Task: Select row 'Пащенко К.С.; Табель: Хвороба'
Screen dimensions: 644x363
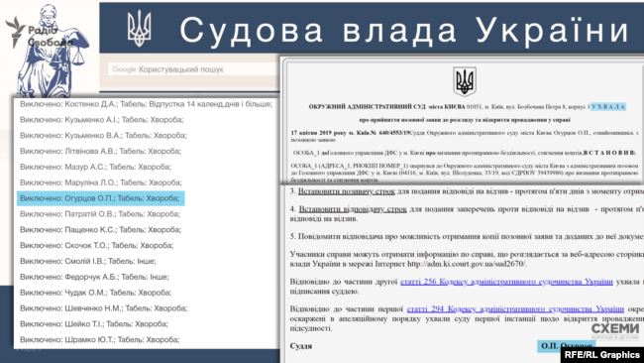Action: click(x=100, y=229)
